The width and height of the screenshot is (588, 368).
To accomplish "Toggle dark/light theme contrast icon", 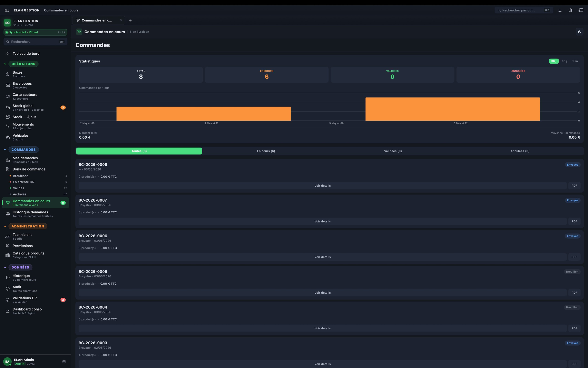I will click(x=570, y=10).
